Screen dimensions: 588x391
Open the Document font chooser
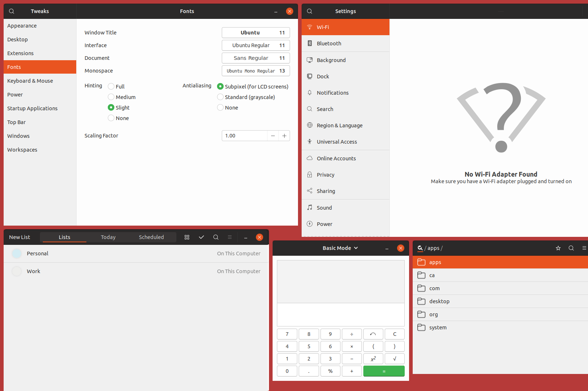pos(256,58)
